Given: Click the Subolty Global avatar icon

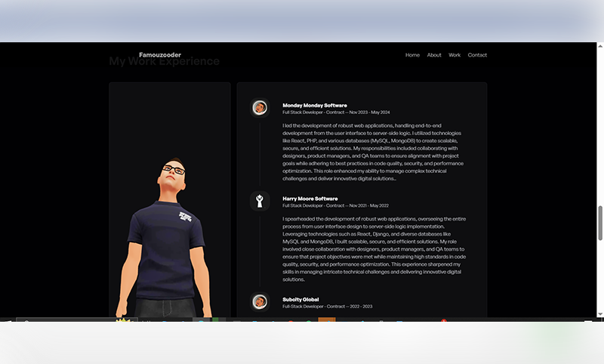Looking at the screenshot, I should pyautogui.click(x=260, y=301).
